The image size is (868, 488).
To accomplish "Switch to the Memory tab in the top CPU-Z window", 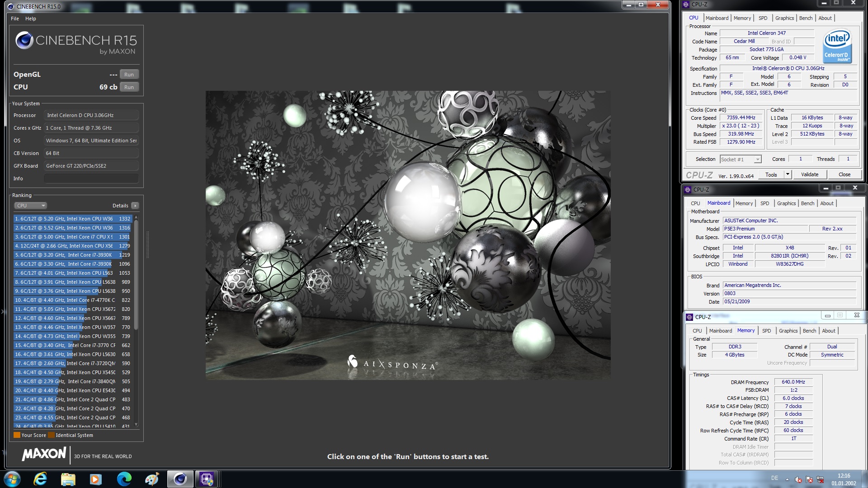I will (742, 18).
